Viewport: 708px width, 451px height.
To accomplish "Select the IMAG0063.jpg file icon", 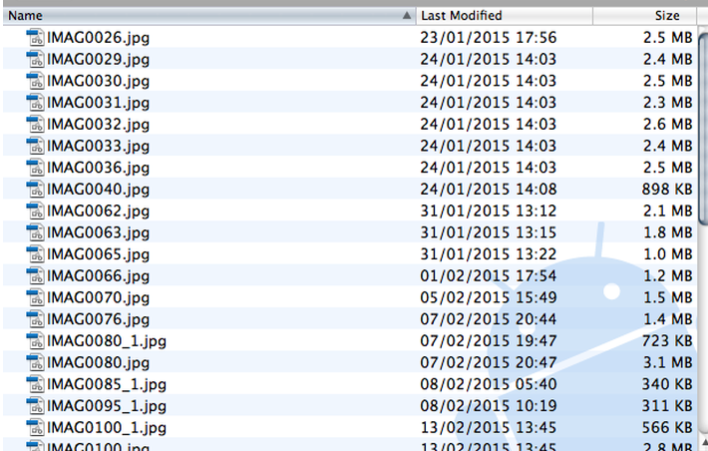I will click(x=35, y=232).
